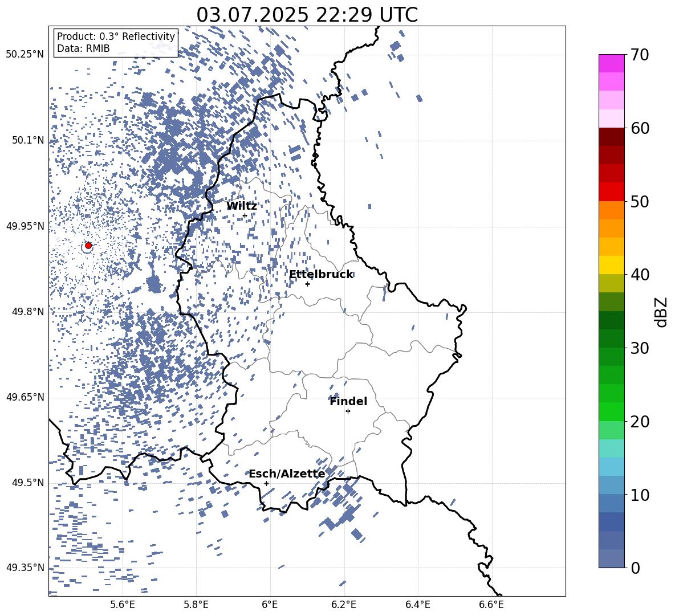Click the 10 tick on the colorbar
Image resolution: width=675 pixels, height=616 pixels.
pos(639,495)
